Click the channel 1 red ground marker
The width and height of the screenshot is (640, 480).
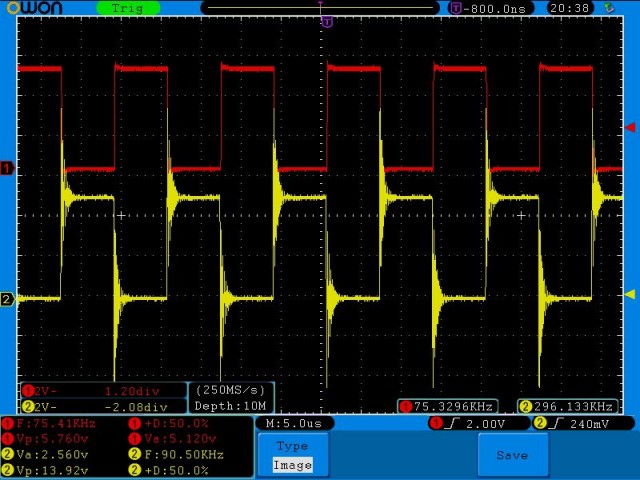tap(7, 168)
